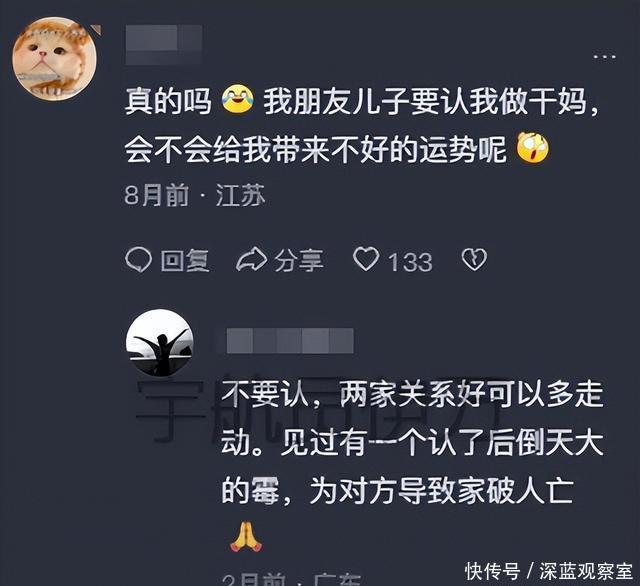Like the comment using the heart icon

tap(366, 260)
